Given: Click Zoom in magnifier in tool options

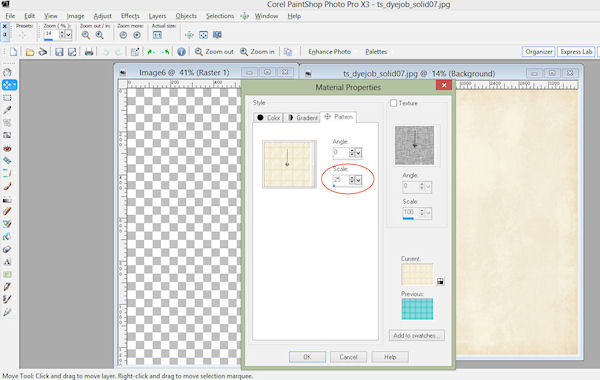Looking at the screenshot, I should pyautogui.click(x=99, y=35).
